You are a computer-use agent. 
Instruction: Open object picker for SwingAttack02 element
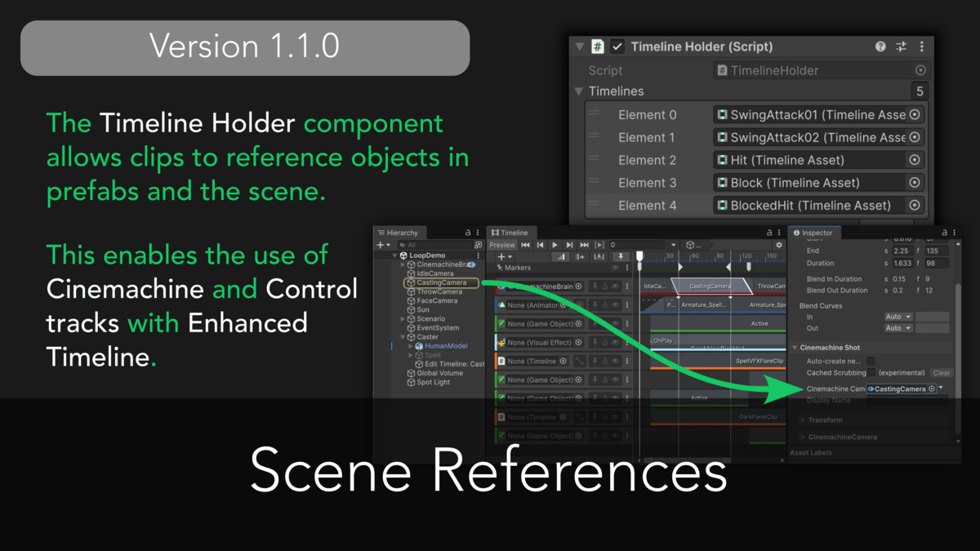coord(915,137)
